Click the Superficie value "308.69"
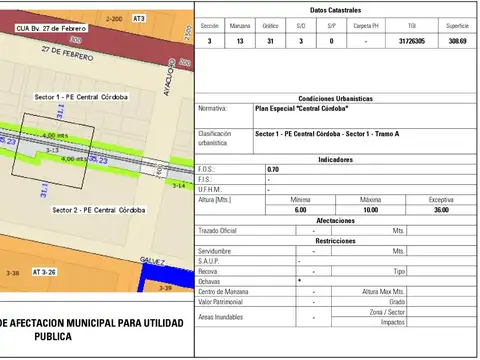480x360 pixels. coord(457,41)
